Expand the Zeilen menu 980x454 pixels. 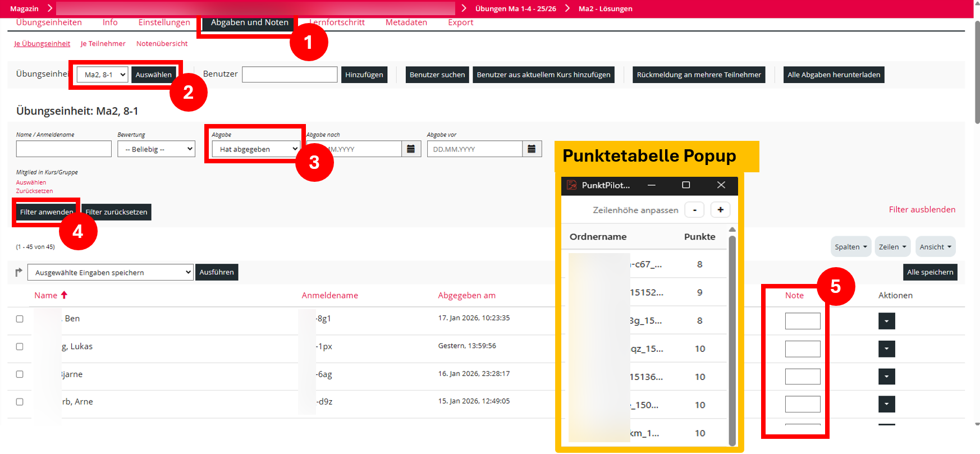click(x=892, y=247)
